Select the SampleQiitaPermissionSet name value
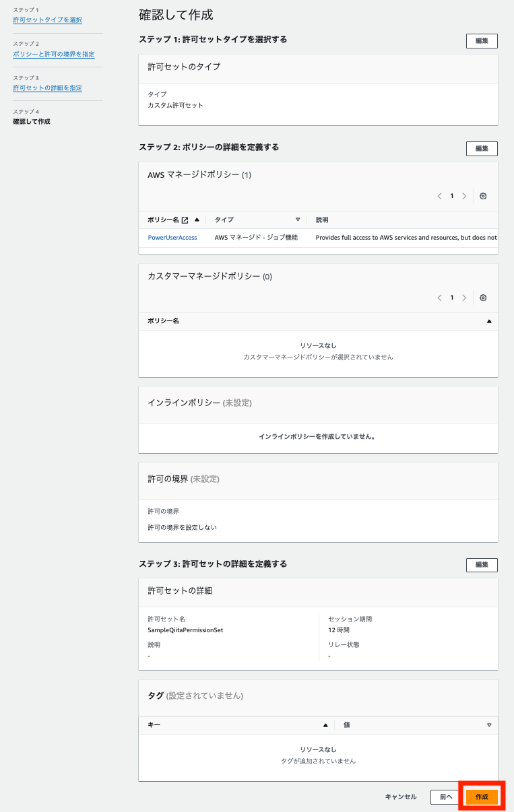Image resolution: width=514 pixels, height=812 pixels. [185, 630]
